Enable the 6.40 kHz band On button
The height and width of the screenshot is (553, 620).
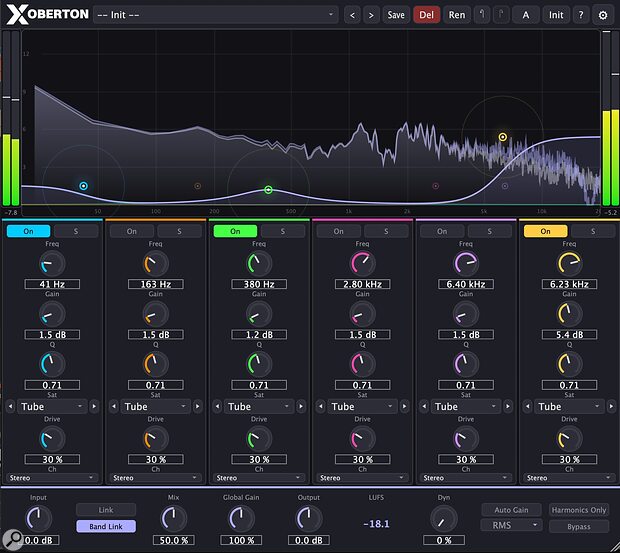tap(442, 231)
